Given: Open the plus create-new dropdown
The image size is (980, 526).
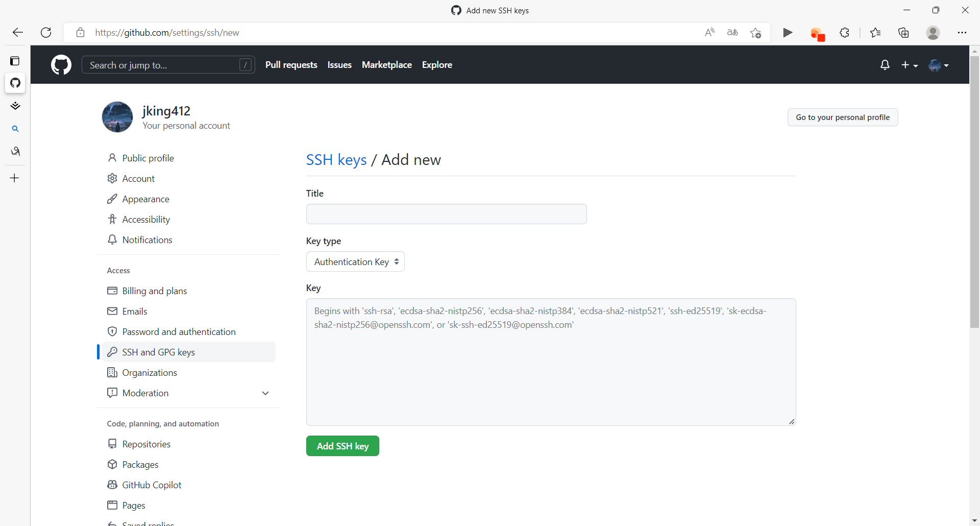Looking at the screenshot, I should 910,65.
